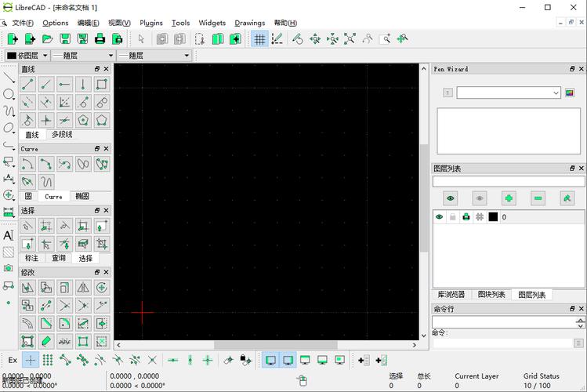Click the black color swatch of layer 0
The height and width of the screenshot is (392, 587).
[493, 217]
